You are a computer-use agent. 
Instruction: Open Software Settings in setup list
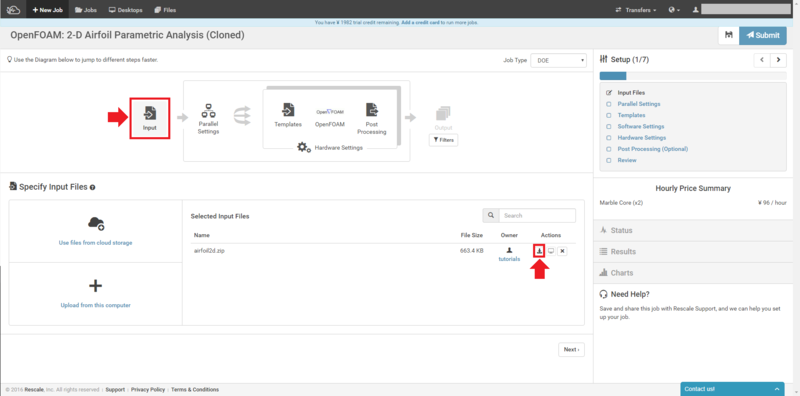click(641, 127)
